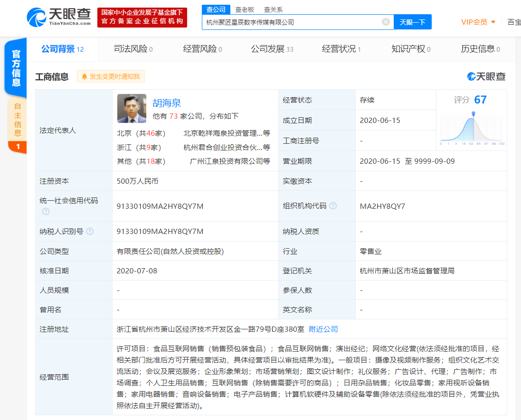Image resolution: width=521 pixels, height=420 pixels.
Task: Click help icon beside 纳税人识别号
Action: click(x=90, y=232)
